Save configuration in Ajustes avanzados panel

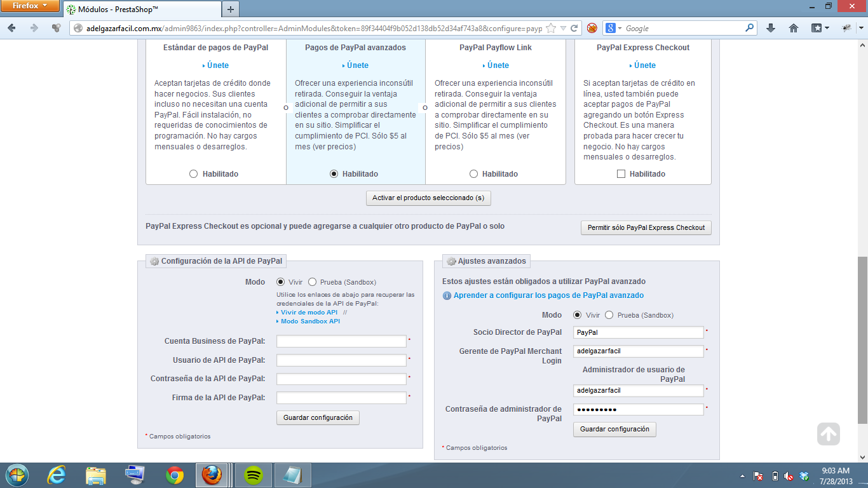(614, 430)
